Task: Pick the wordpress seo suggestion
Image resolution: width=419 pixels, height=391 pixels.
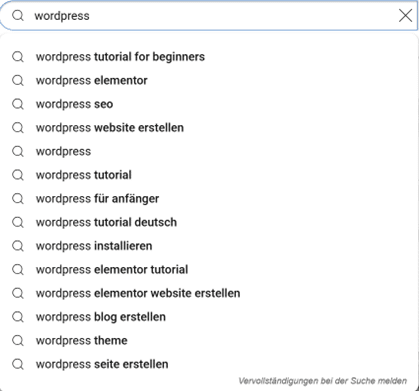Action: (x=209, y=104)
